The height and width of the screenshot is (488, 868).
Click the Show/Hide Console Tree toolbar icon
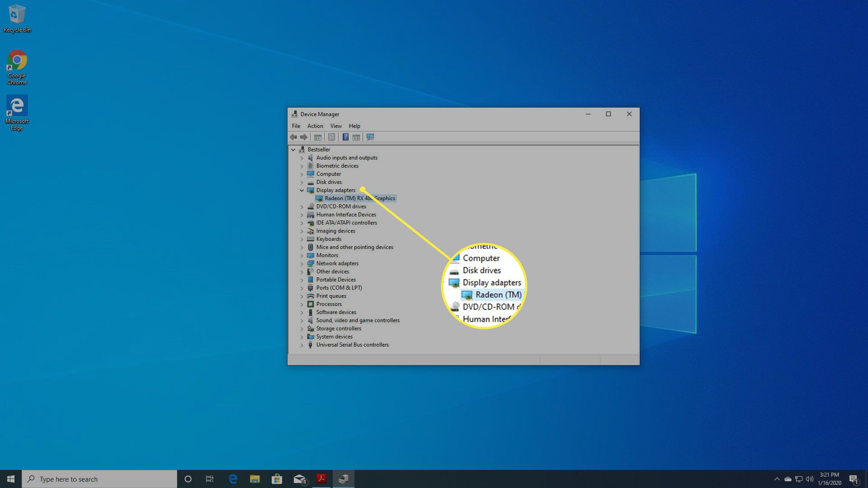click(x=318, y=137)
